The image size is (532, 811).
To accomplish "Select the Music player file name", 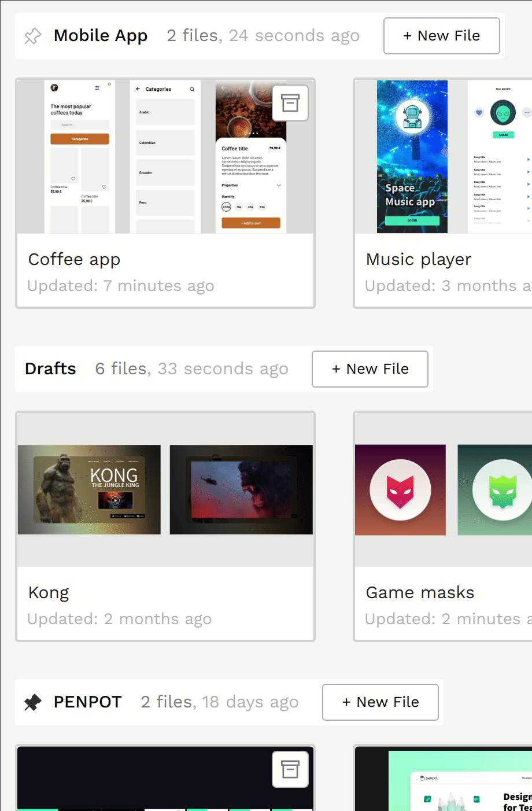I will 419,259.
